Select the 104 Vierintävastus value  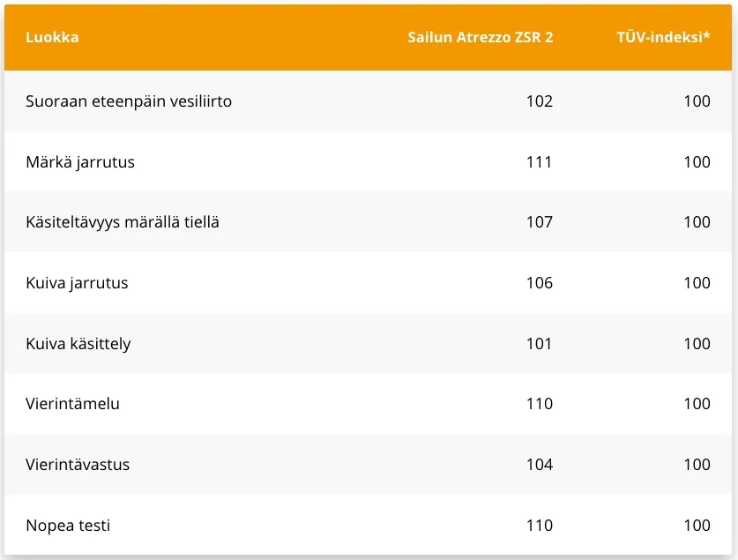coord(540,465)
